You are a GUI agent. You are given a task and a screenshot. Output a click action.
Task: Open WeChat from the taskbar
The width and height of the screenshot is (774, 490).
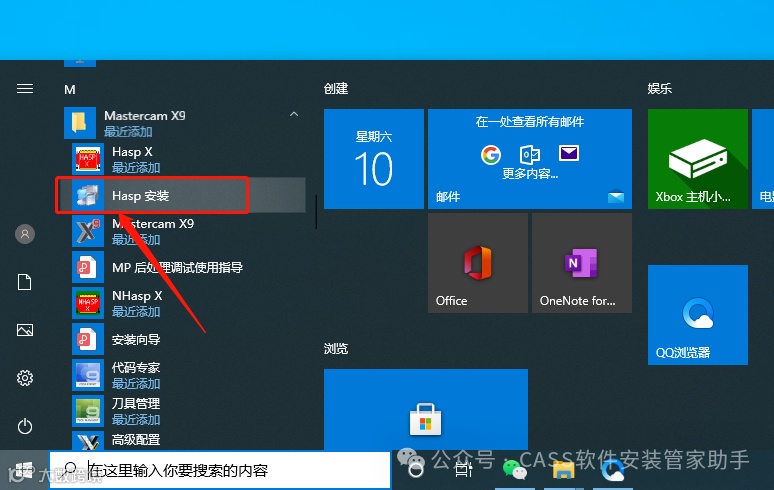point(514,470)
